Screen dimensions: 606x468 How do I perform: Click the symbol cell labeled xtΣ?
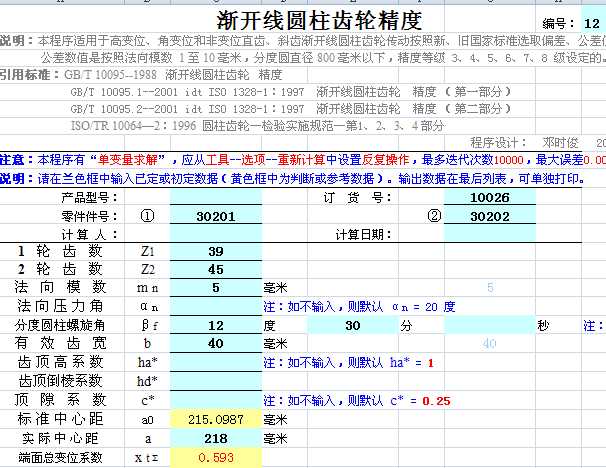146,458
